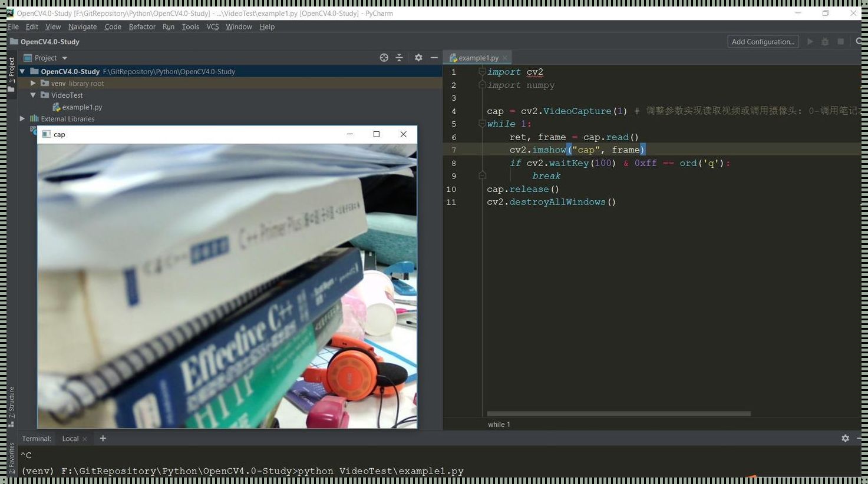This screenshot has width=868, height=484.
Task: Open the Tools menu
Action: pyautogui.click(x=190, y=26)
